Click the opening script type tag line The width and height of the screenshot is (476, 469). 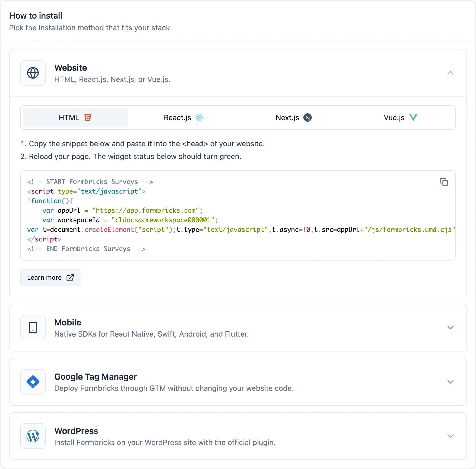click(86, 191)
